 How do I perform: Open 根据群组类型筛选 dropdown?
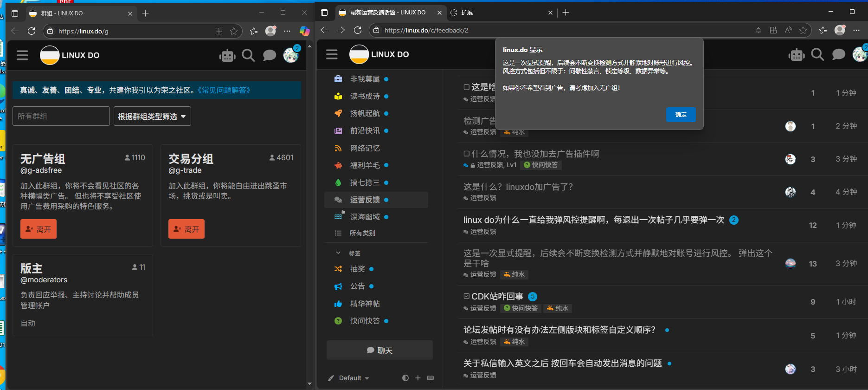(152, 116)
